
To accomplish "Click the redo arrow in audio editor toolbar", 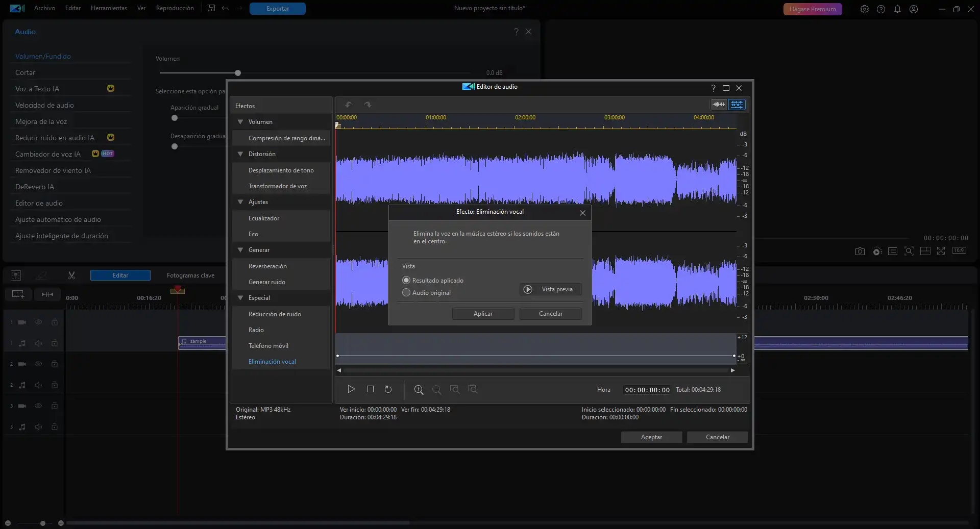I will (367, 105).
